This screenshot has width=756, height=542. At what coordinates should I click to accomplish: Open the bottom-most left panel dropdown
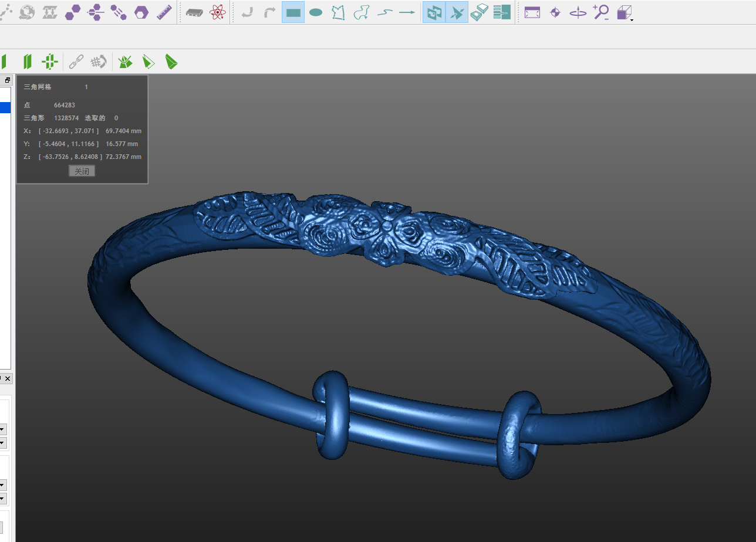(x=3, y=499)
